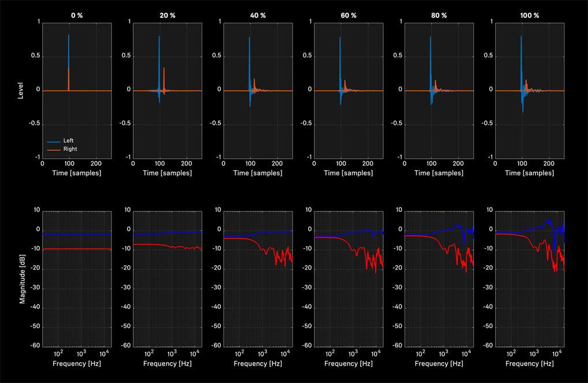Click "Frequency [Hz]" label in the 20 % column

click(x=167, y=364)
